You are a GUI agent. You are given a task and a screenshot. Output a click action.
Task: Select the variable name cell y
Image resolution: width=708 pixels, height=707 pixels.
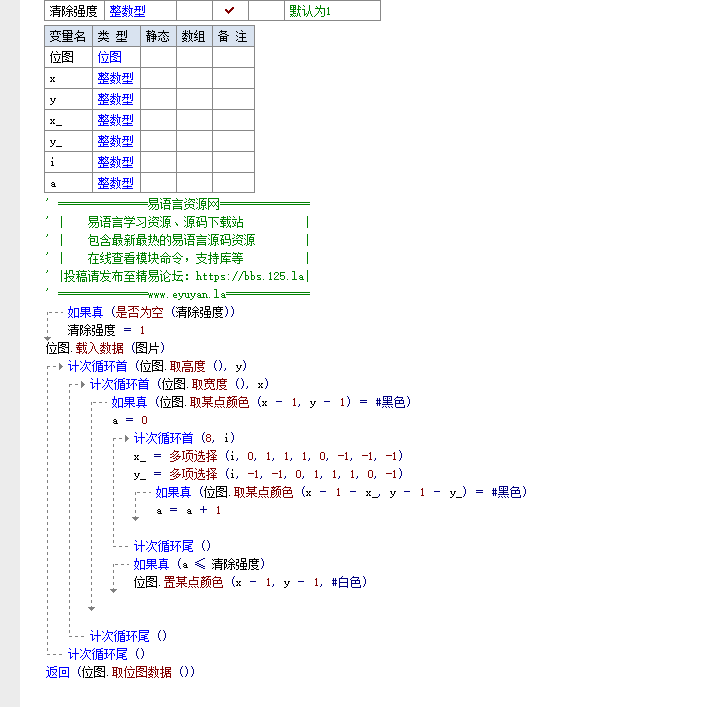click(68, 99)
